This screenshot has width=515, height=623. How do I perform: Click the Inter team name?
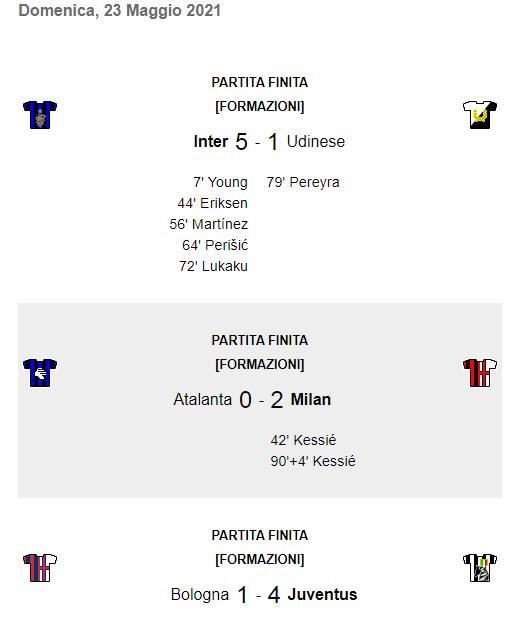(211, 141)
